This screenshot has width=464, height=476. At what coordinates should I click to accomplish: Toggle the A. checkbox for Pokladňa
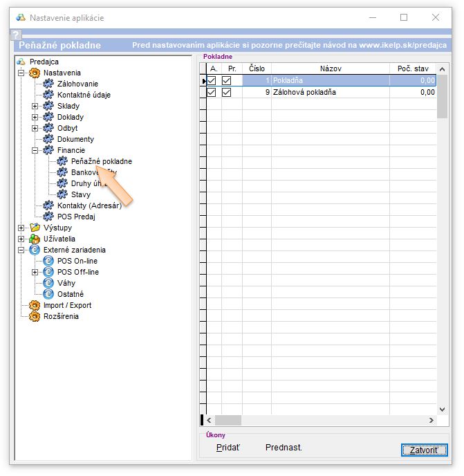click(212, 81)
